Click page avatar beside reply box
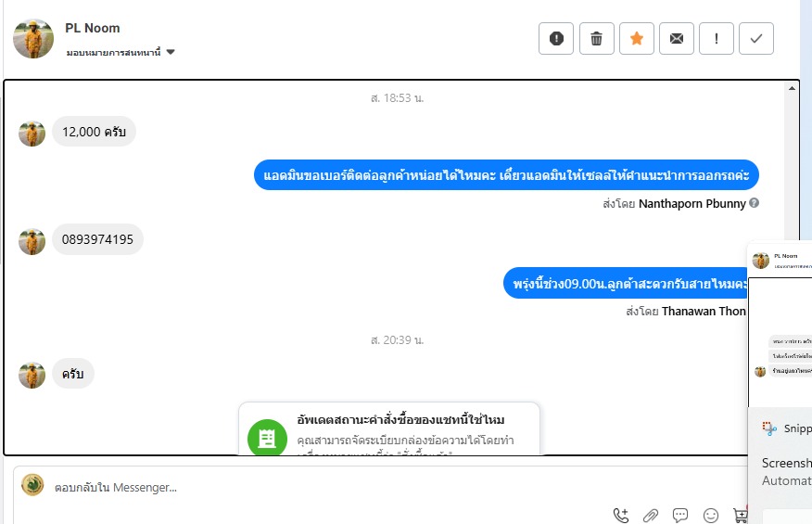The height and width of the screenshot is (524, 812). [x=32, y=485]
